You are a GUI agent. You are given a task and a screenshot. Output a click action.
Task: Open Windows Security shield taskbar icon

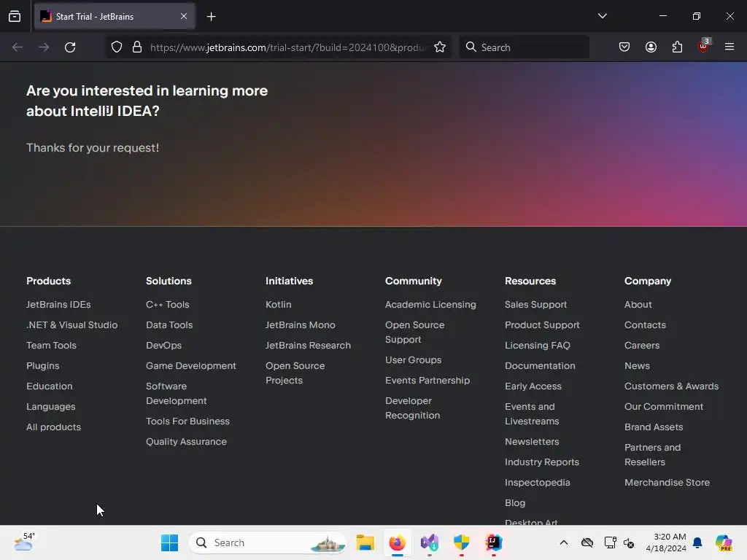coord(461,542)
